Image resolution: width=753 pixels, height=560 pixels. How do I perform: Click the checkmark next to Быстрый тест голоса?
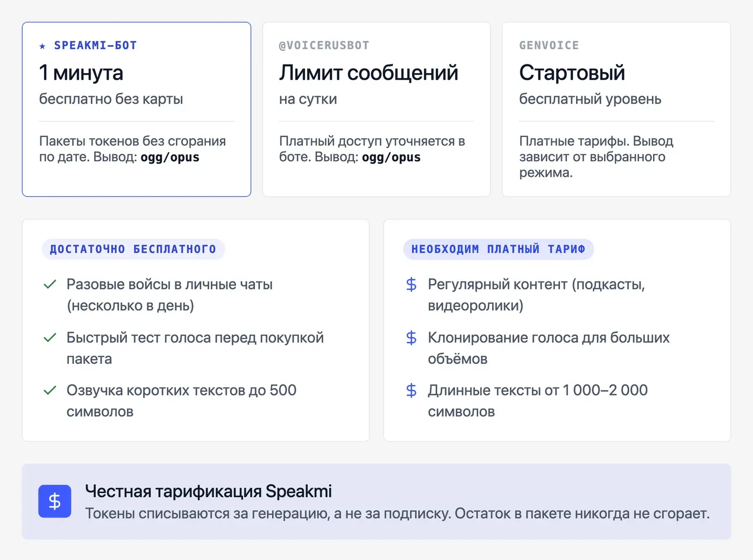pos(50,338)
